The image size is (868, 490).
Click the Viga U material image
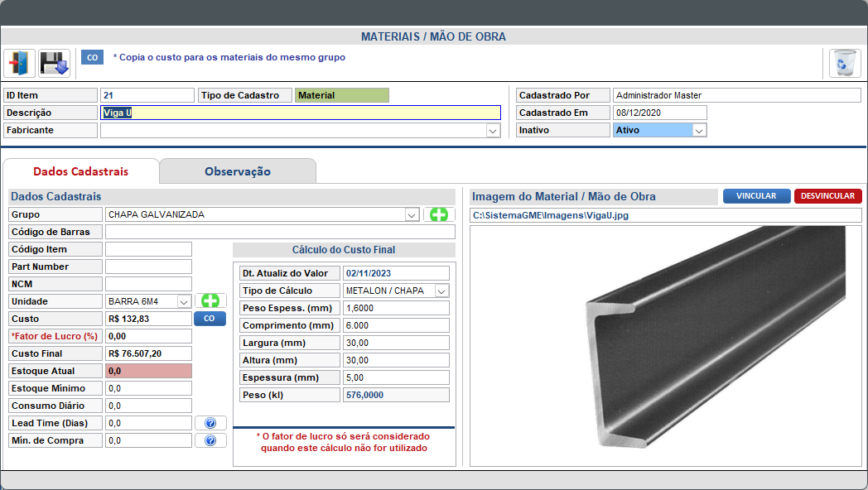[x=666, y=346]
